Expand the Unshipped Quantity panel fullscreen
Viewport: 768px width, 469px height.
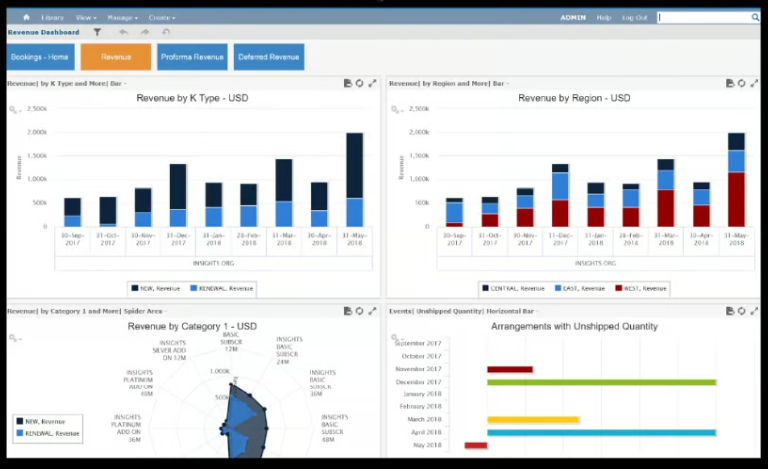755,311
